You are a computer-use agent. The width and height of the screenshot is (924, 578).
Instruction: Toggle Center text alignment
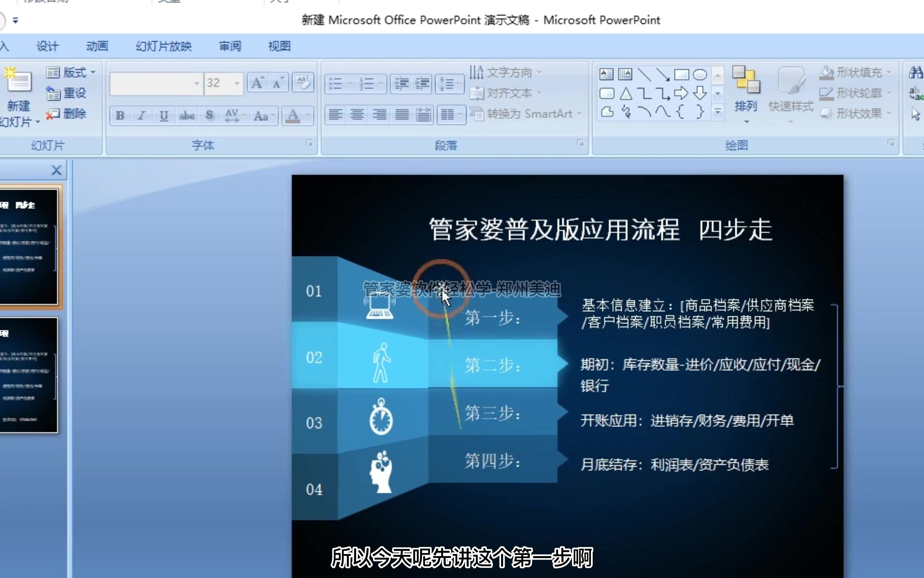tap(357, 115)
